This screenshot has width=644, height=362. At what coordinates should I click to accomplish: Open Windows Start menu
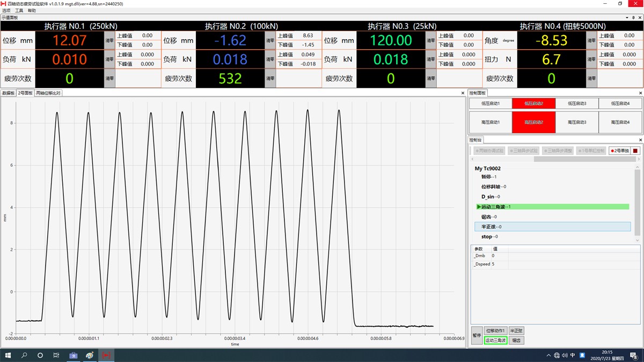pos(8,355)
